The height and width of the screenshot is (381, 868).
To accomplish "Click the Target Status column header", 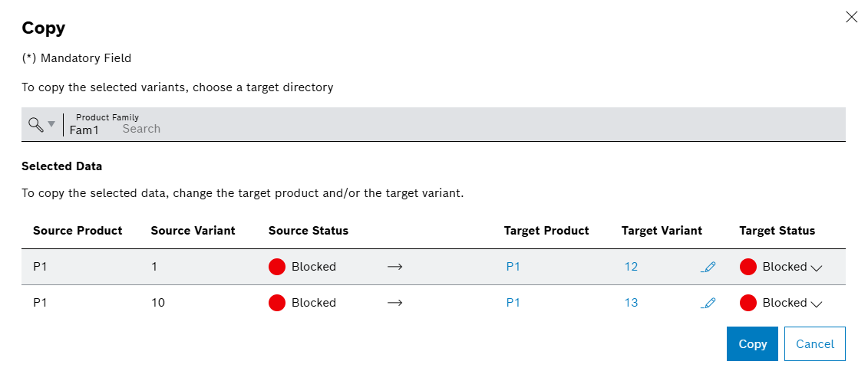I will point(777,231).
